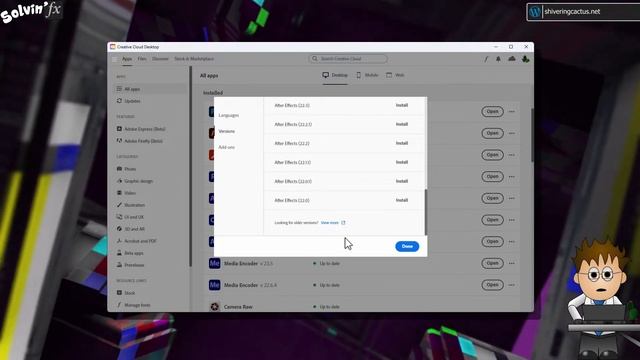Open more options for Media Encoder v23.5
The width and height of the screenshot is (640, 360).
point(512,263)
